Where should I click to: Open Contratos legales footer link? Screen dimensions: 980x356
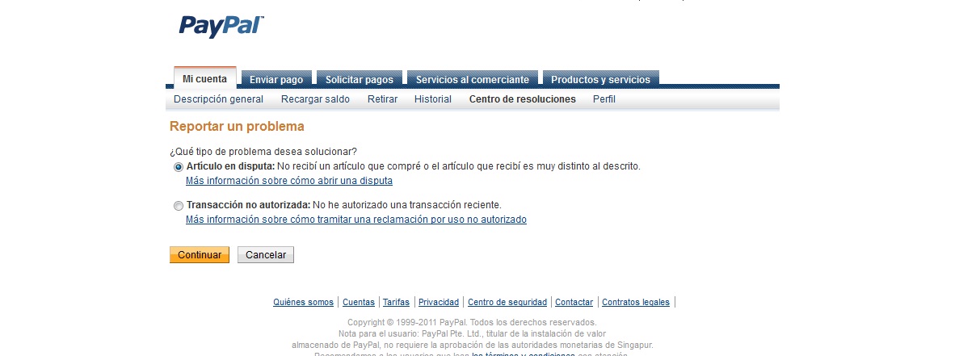click(x=636, y=303)
